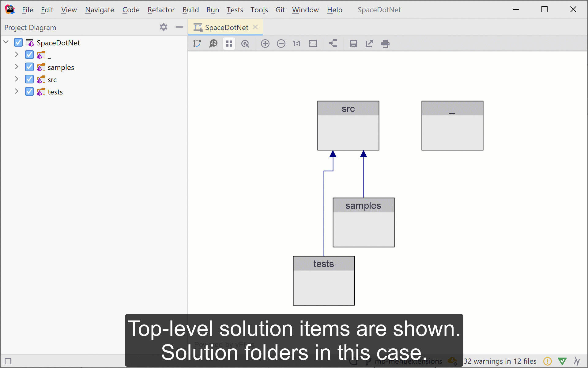588x368 pixels.
Task: Zoom out of the diagram
Action: coord(281,44)
